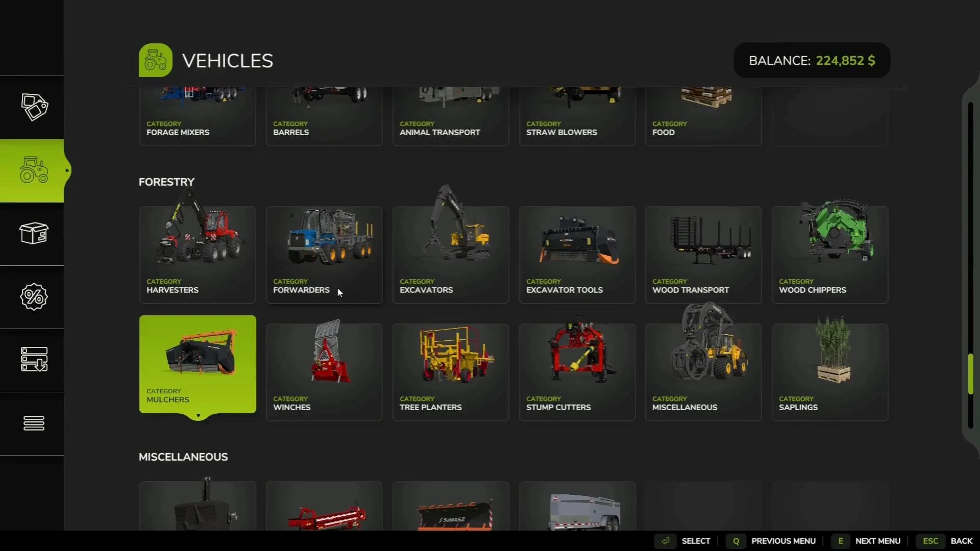
Task: Open the objects box sidebar icon
Action: [x=34, y=234]
